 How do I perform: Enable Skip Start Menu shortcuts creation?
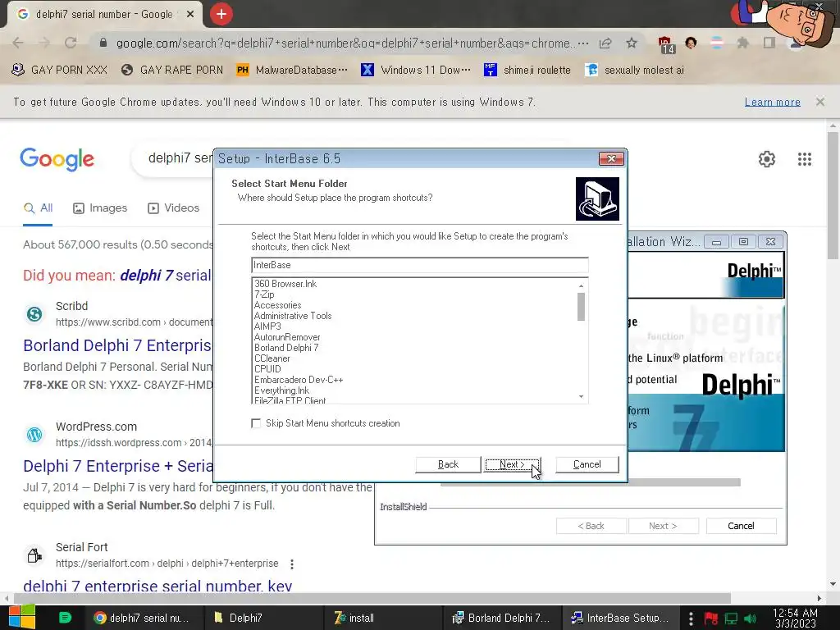point(256,423)
